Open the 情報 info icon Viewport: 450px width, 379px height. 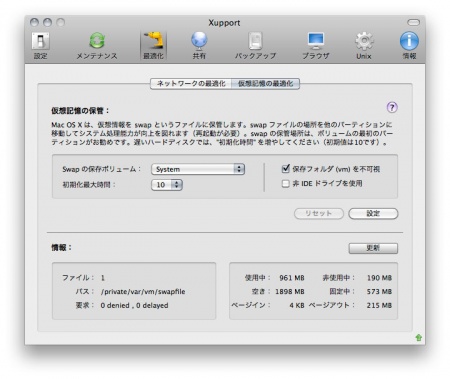pyautogui.click(x=409, y=45)
